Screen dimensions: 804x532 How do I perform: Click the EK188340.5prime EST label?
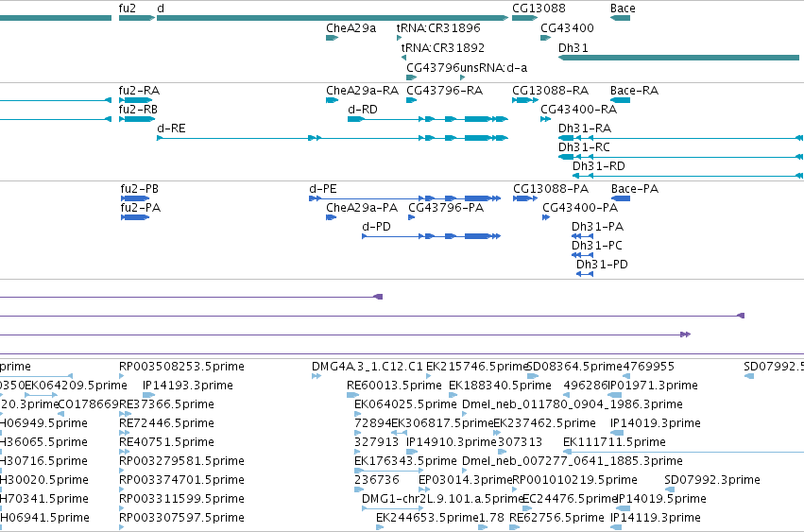pyautogui.click(x=500, y=386)
